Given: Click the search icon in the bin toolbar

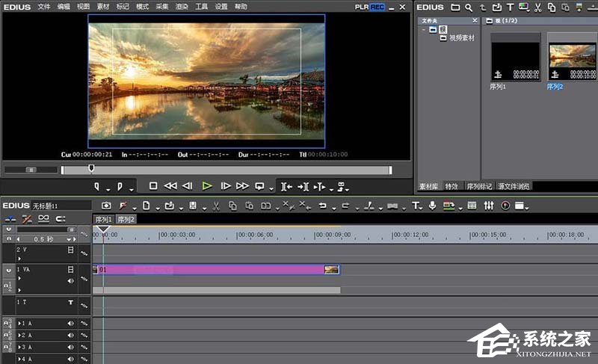Looking at the screenshot, I should coord(469,7).
